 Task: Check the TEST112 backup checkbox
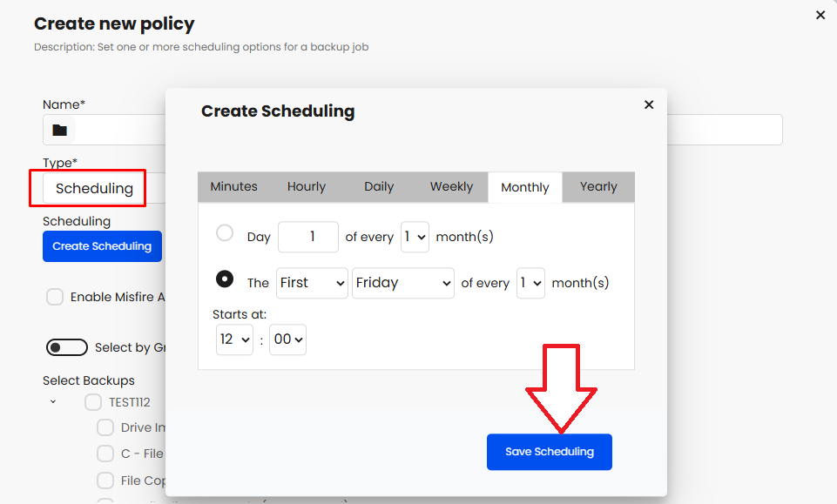point(93,402)
